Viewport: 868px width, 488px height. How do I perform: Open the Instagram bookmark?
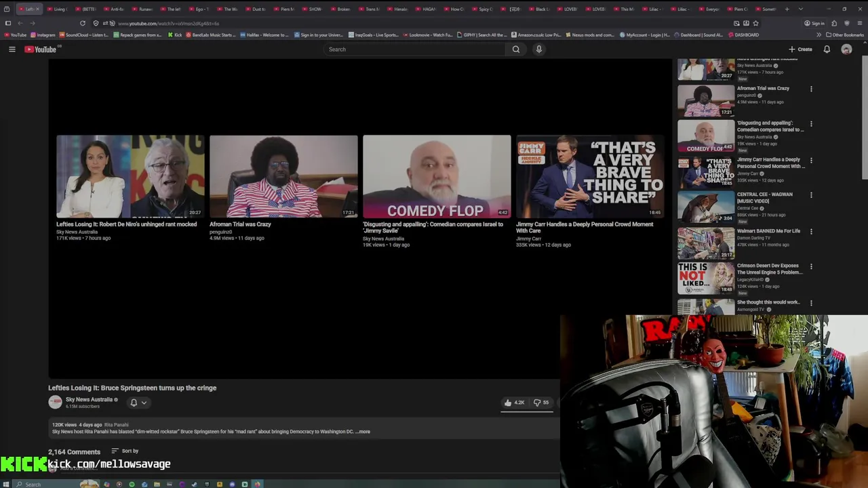click(x=43, y=35)
